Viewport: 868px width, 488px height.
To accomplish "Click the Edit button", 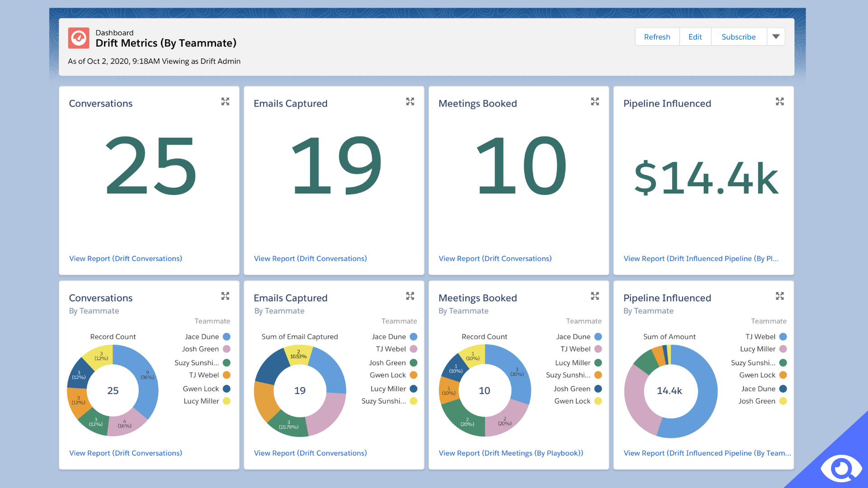I will tap(695, 37).
